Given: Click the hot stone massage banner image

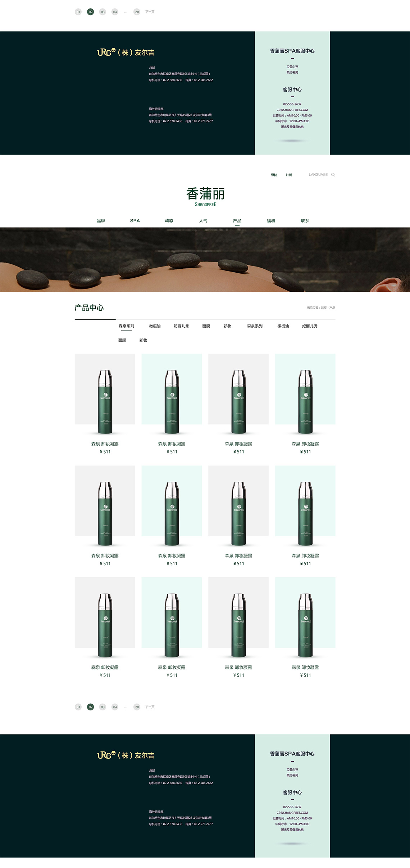Looking at the screenshot, I should 205,260.
